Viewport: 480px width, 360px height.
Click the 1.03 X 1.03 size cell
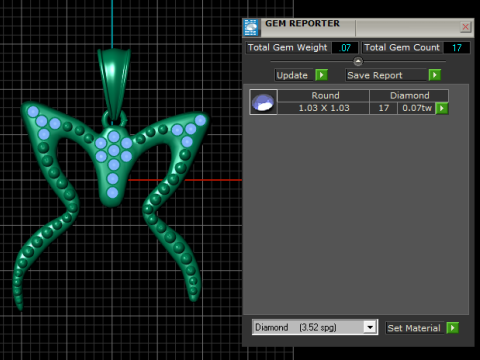click(x=324, y=108)
